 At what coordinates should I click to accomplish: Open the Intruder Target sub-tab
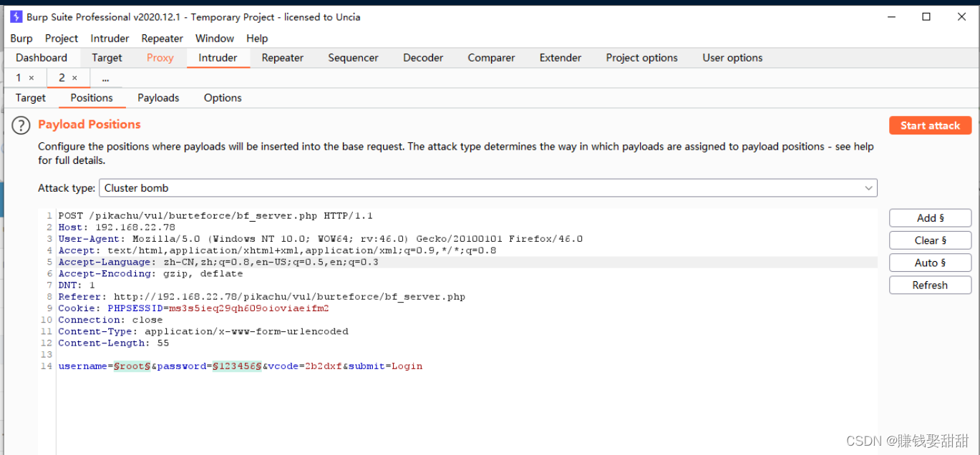coord(30,98)
